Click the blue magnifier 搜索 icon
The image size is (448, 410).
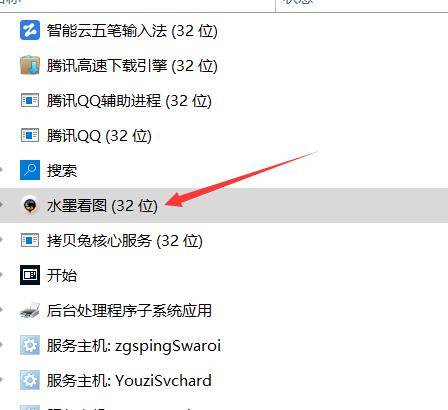(30, 170)
